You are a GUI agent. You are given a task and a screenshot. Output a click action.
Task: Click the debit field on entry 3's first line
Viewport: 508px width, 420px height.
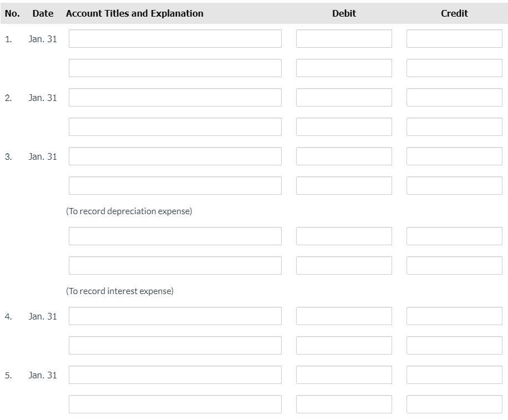(344, 156)
